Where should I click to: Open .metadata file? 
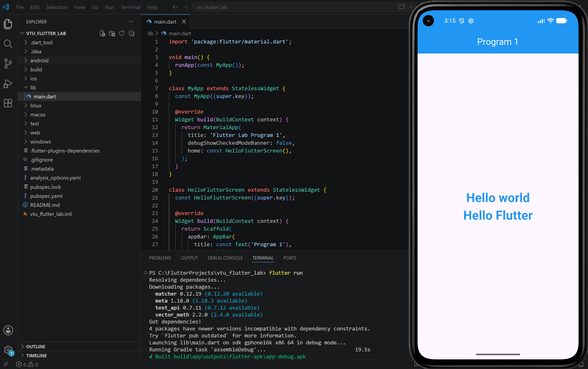point(42,169)
